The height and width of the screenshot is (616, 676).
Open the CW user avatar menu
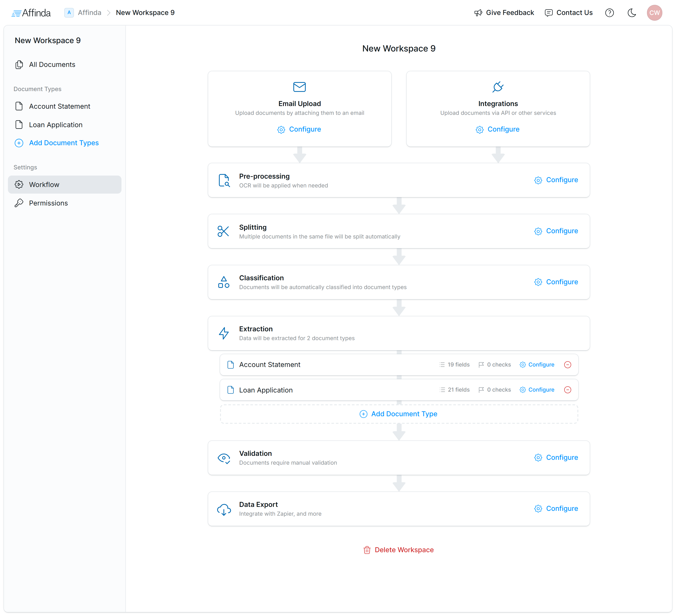654,13
